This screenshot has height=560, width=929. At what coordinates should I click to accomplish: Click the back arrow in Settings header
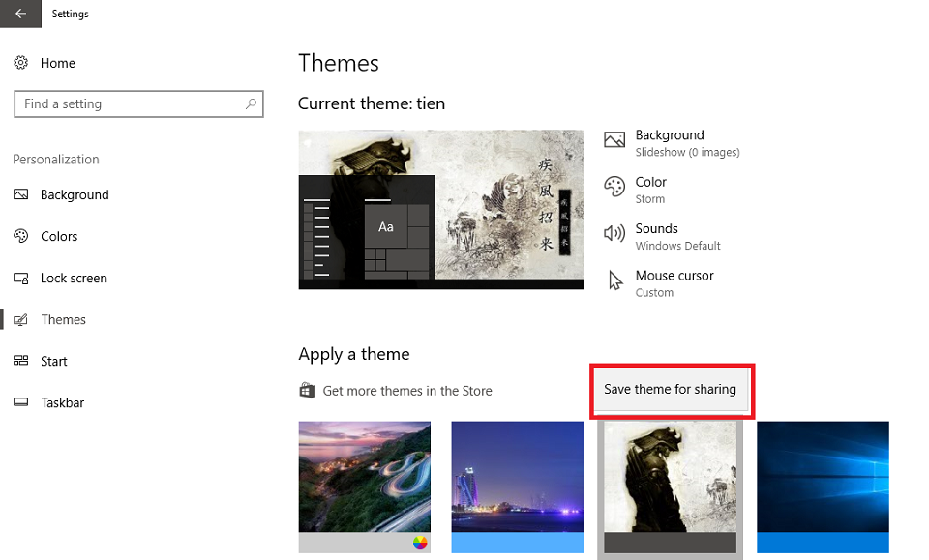tap(20, 14)
